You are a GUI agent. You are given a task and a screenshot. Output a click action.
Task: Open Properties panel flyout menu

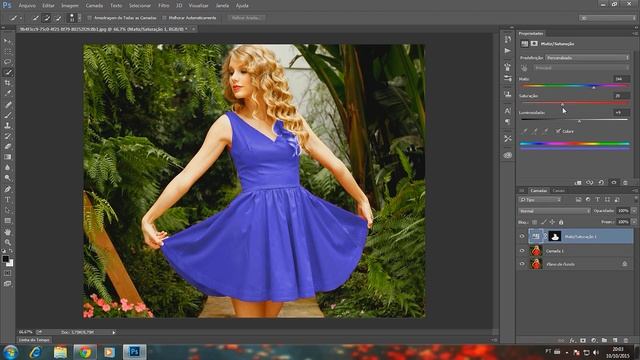635,33
